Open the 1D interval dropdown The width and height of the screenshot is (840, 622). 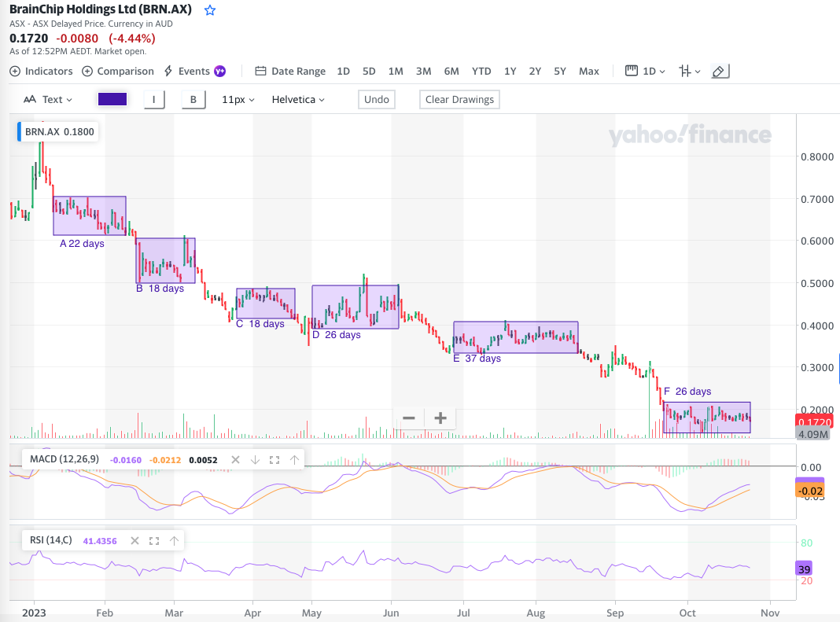pos(646,72)
